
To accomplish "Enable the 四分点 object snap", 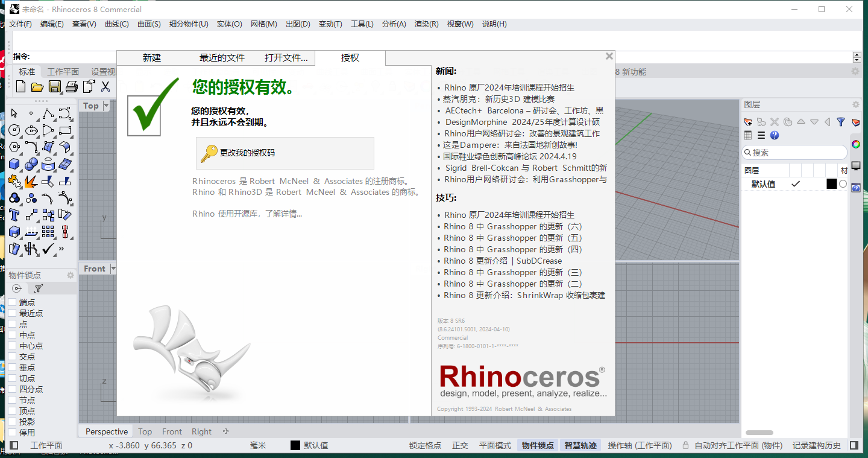I will coord(11,389).
